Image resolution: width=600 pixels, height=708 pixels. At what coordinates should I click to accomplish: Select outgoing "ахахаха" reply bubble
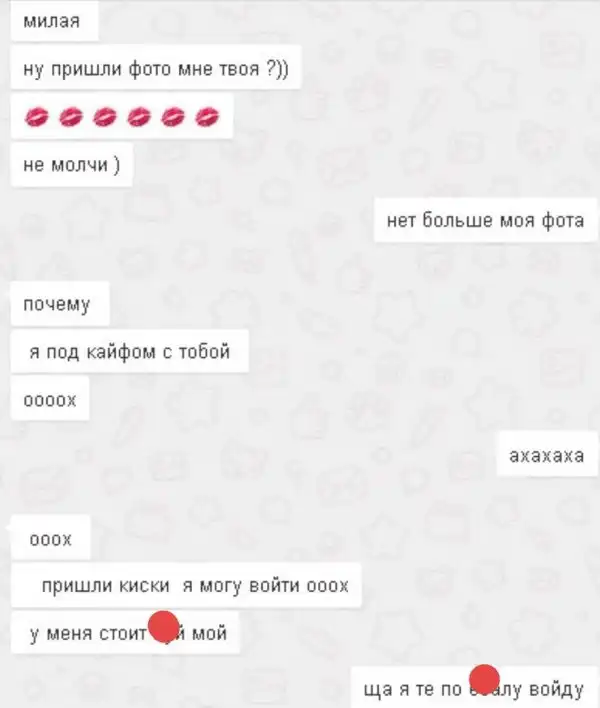coord(547,454)
